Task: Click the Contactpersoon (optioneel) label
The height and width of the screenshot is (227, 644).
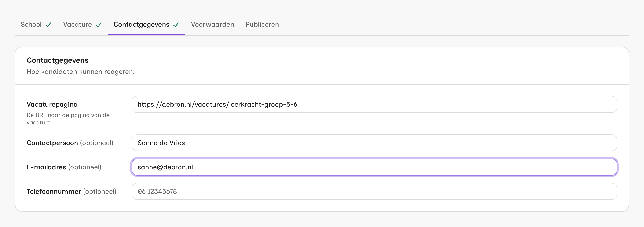Action: tap(70, 143)
